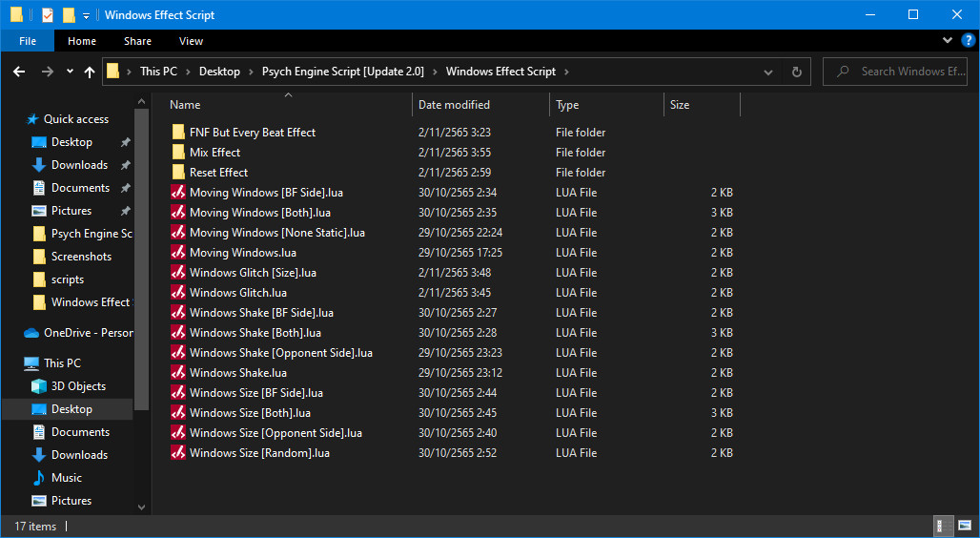Click Psych Engine Script [Update 2.0] breadcrumb
The width and height of the screenshot is (980, 538).
[342, 72]
